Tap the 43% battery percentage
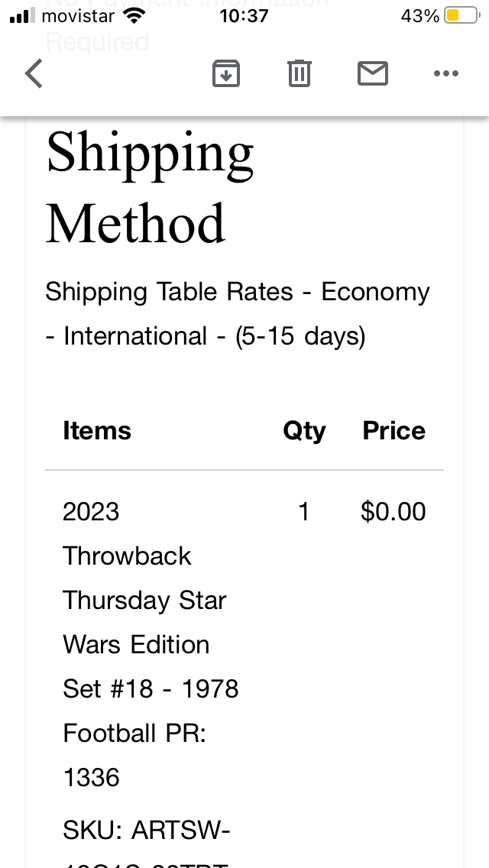 tap(419, 16)
